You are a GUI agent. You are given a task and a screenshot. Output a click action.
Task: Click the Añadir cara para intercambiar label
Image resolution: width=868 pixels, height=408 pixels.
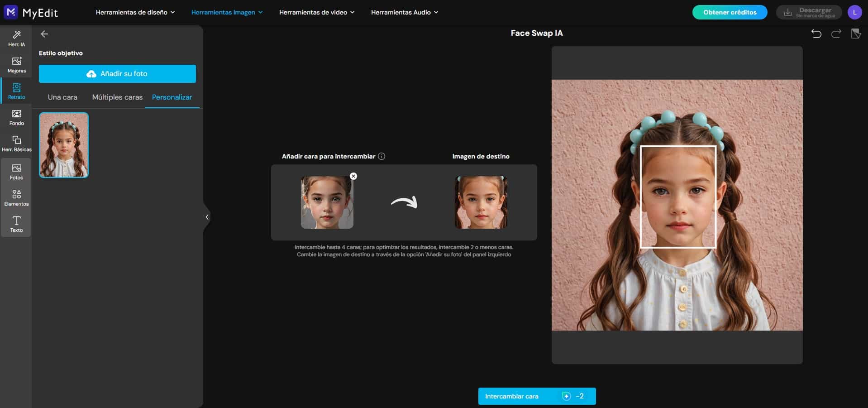[x=329, y=156]
